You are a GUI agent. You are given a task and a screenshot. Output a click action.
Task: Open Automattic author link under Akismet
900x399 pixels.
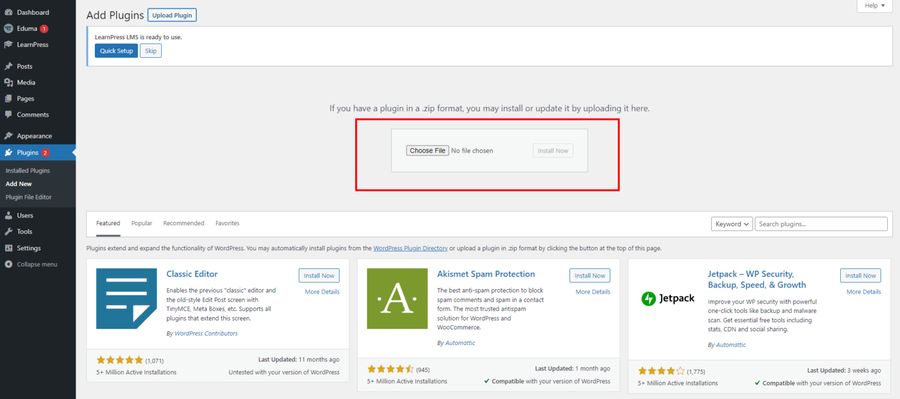(460, 343)
